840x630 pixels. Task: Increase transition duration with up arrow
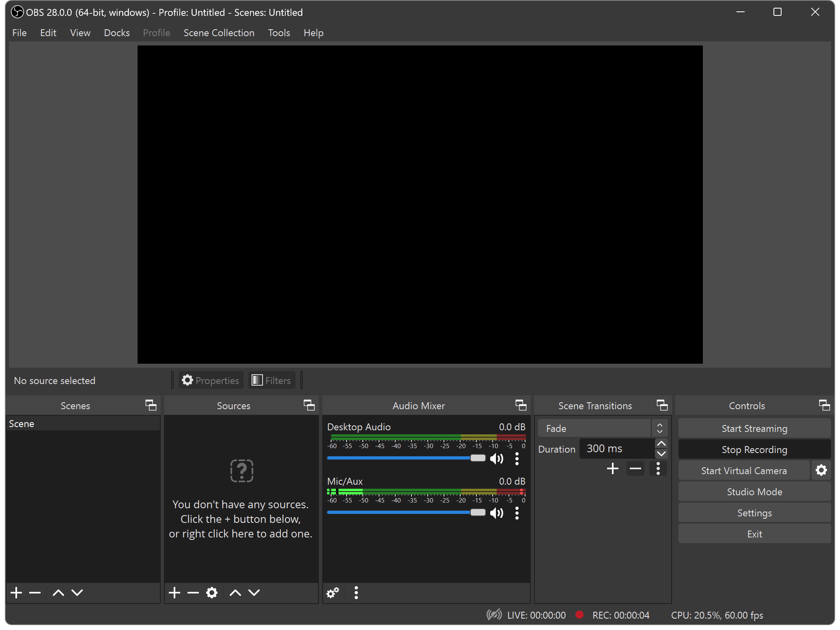661,443
